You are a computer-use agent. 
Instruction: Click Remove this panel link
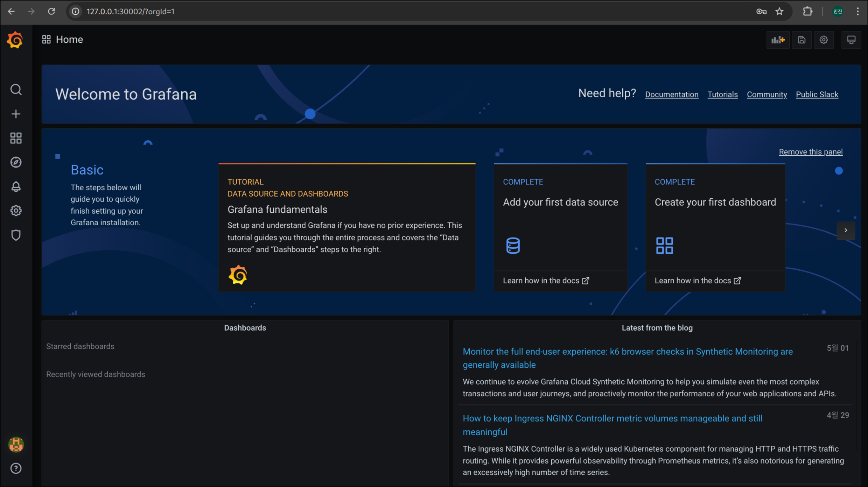click(x=811, y=152)
